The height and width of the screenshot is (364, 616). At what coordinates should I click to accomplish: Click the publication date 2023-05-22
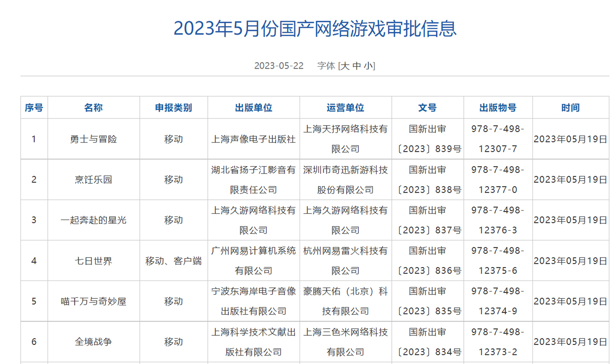[279, 66]
